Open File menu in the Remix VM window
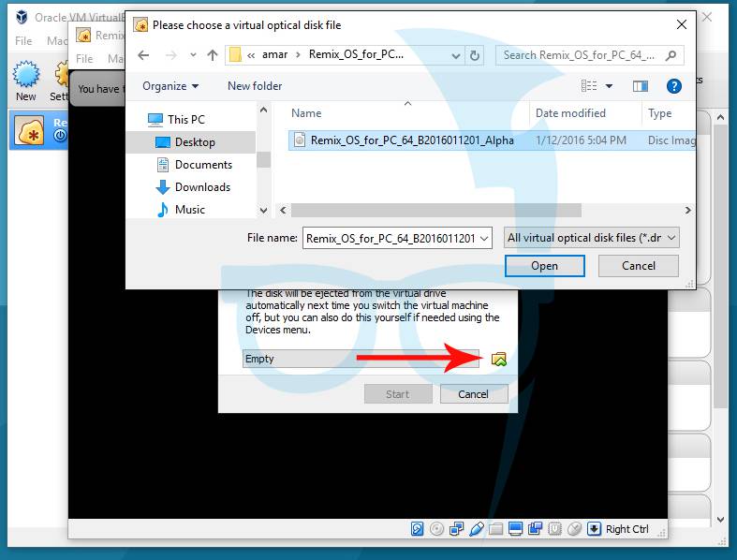The width and height of the screenshot is (737, 560). tap(84, 59)
